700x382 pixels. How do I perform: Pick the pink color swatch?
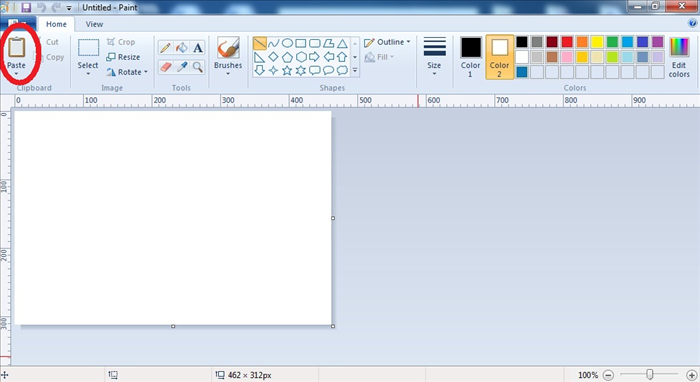(567, 57)
